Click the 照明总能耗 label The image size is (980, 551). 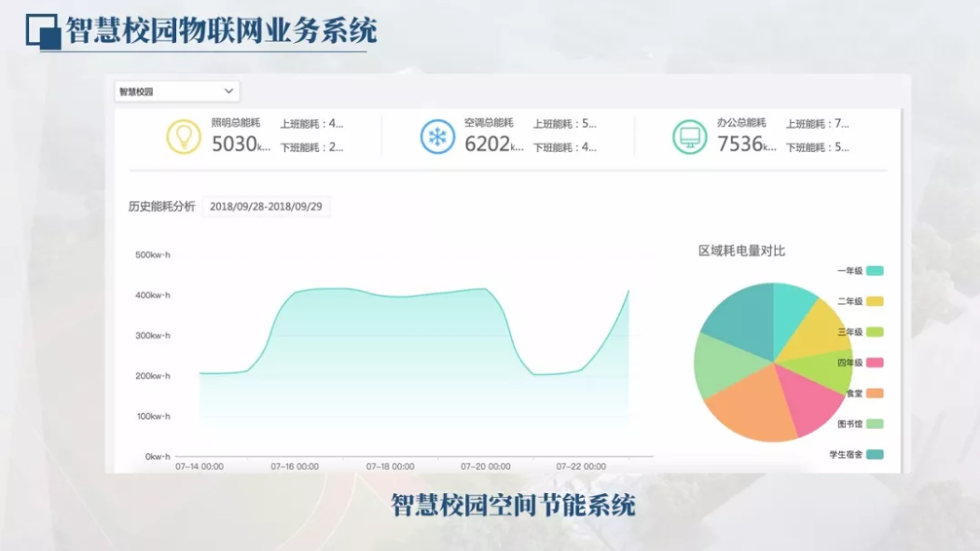tap(236, 122)
